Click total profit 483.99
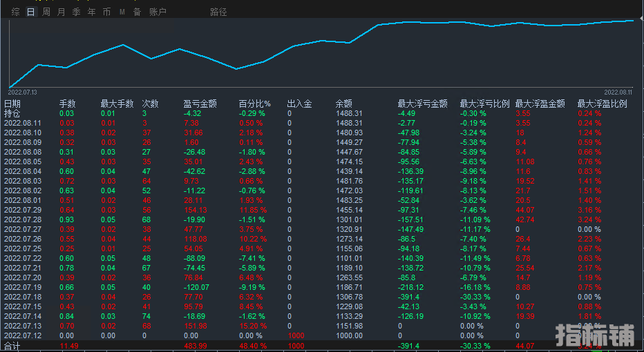 coord(196,346)
